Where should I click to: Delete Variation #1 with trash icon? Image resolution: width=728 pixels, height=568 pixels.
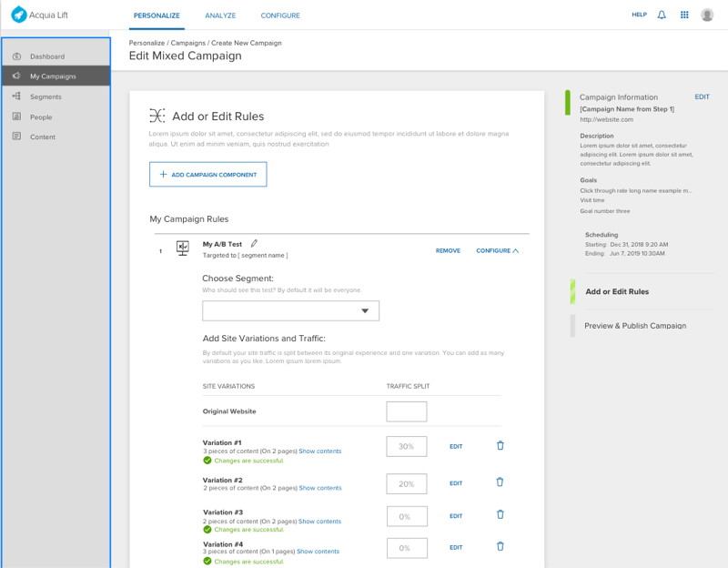(x=500, y=445)
